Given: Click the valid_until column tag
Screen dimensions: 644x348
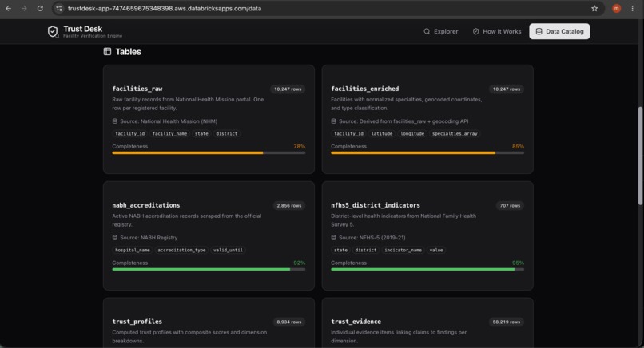Looking at the screenshot, I should tap(228, 251).
